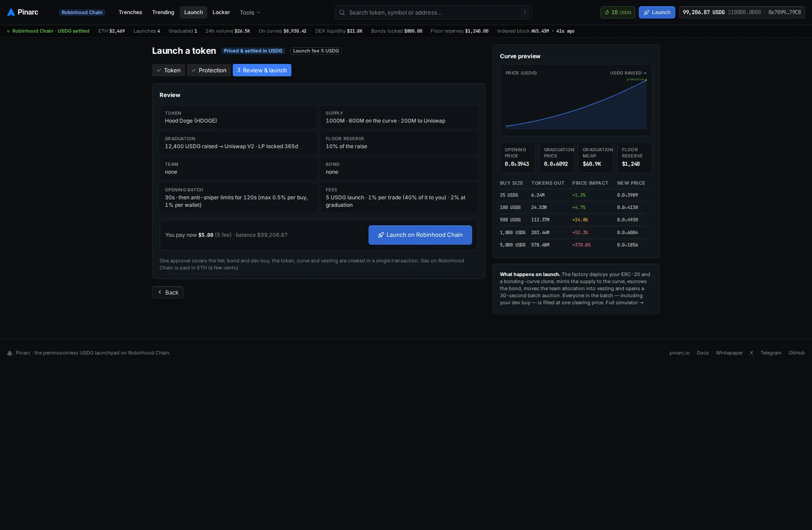This screenshot has height=530, width=812.
Task: Click the 1,000 USDG buy size row
Action: tap(576, 232)
